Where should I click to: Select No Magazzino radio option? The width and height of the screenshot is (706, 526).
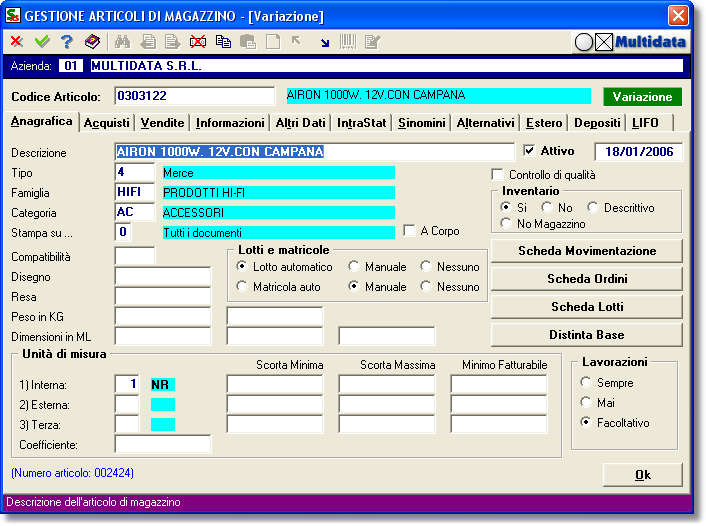[x=506, y=223]
